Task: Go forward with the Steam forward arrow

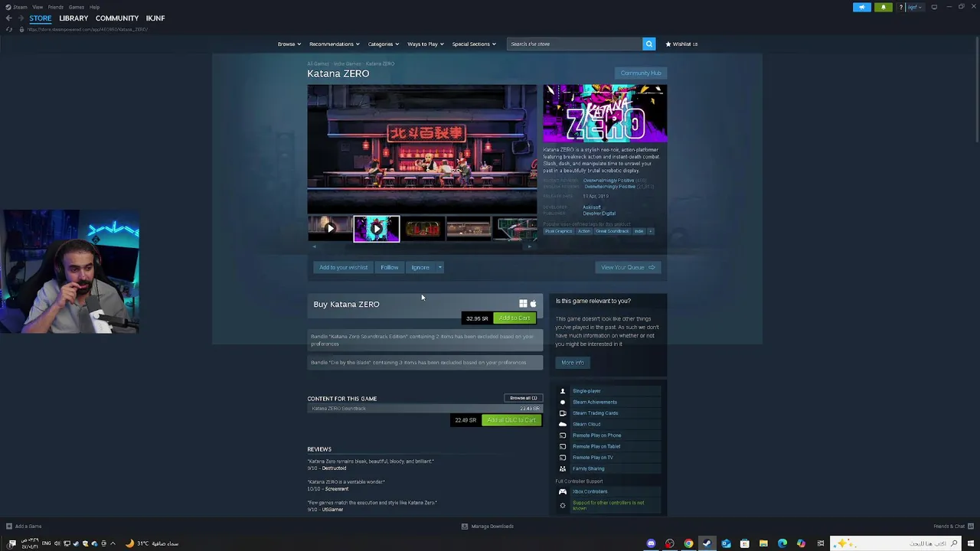Action: point(20,18)
